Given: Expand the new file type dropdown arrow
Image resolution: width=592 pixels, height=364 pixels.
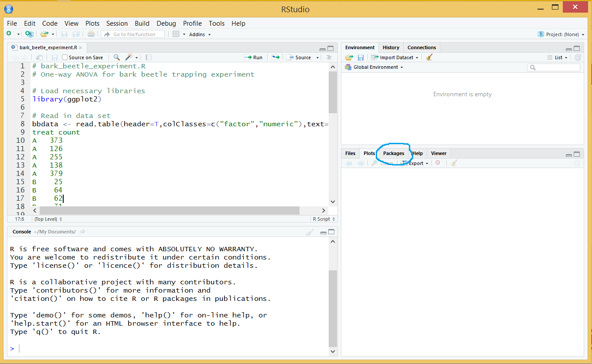Looking at the screenshot, I should click(19, 34).
